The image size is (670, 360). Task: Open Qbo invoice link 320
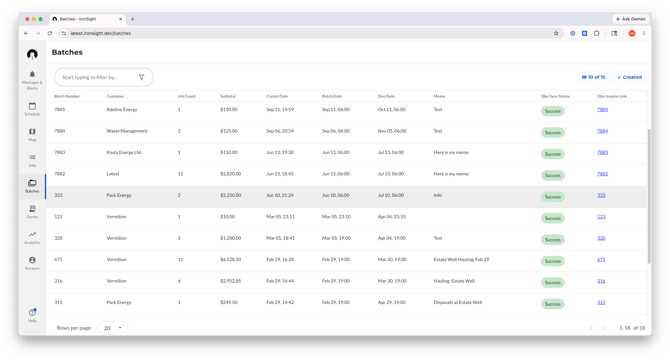[601, 238]
